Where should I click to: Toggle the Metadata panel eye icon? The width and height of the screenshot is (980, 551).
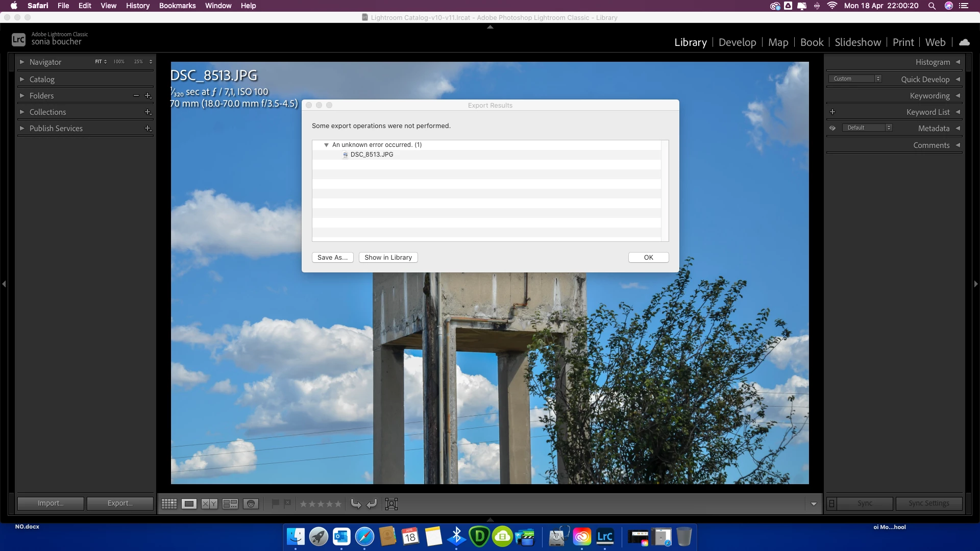(832, 128)
